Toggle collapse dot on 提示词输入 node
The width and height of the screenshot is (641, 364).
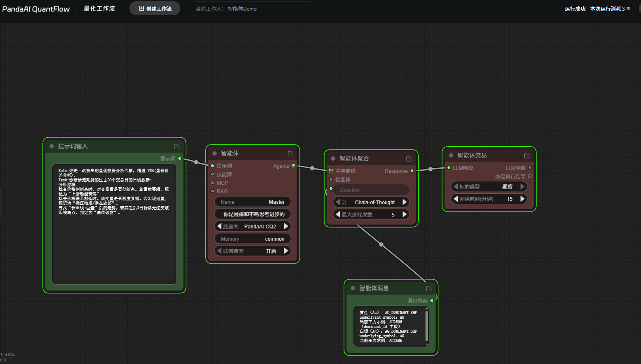point(52,146)
